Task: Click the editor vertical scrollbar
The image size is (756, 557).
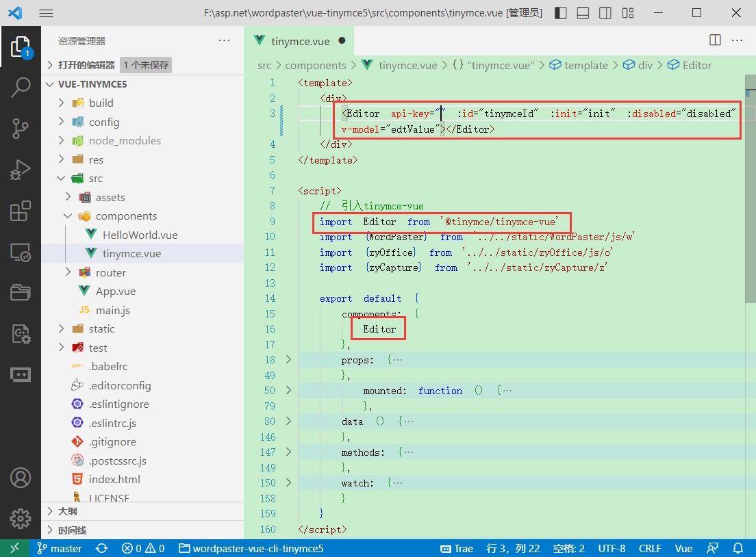Action: (751, 192)
